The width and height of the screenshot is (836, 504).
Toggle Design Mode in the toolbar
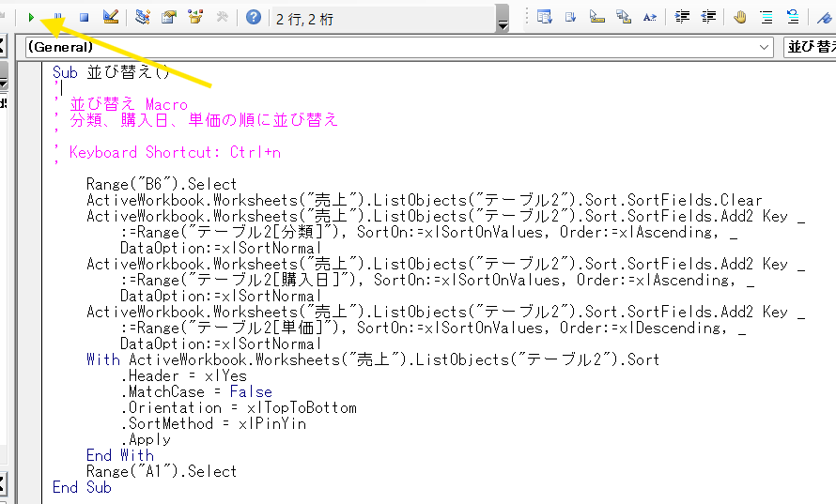click(110, 17)
